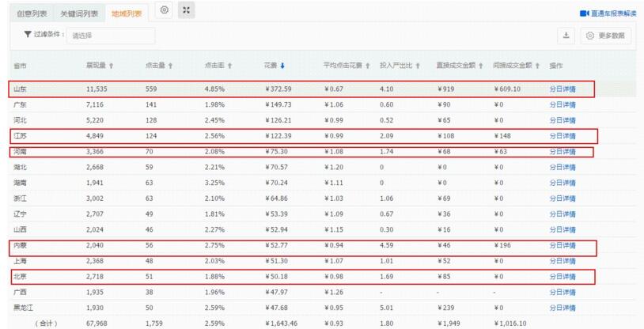
Task: Click the video camera icon for 直通车报表解读
Action: pos(585,13)
